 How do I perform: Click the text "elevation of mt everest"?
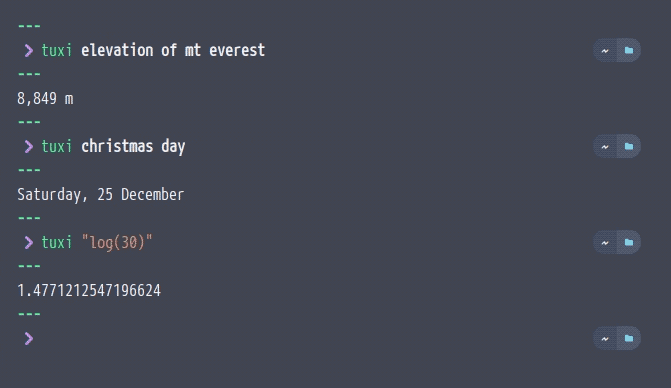tap(173, 50)
